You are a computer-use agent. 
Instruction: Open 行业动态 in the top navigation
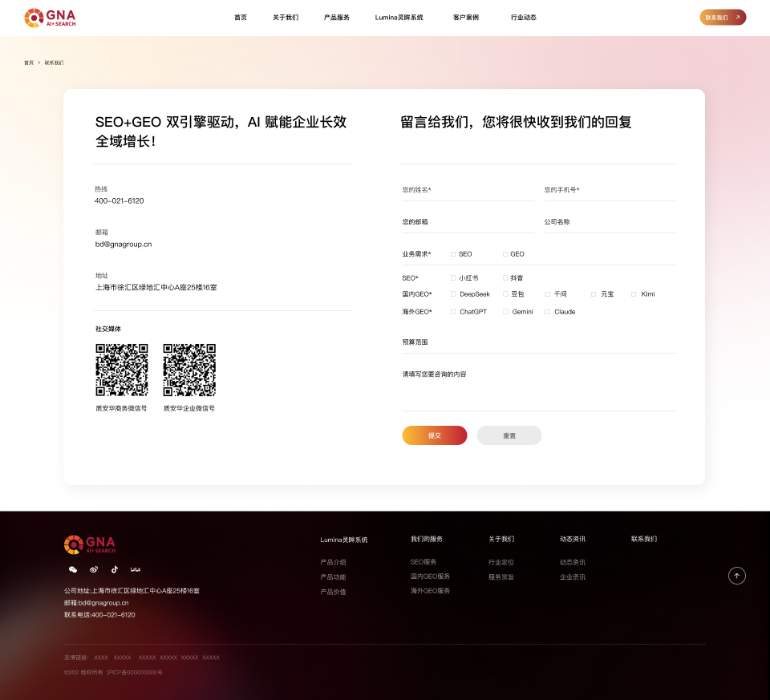coord(524,18)
